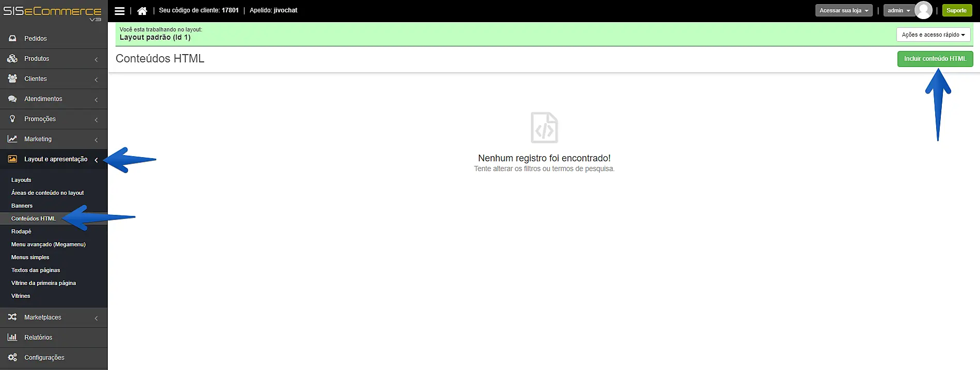Select Textos das páginas item

[x=36, y=270]
